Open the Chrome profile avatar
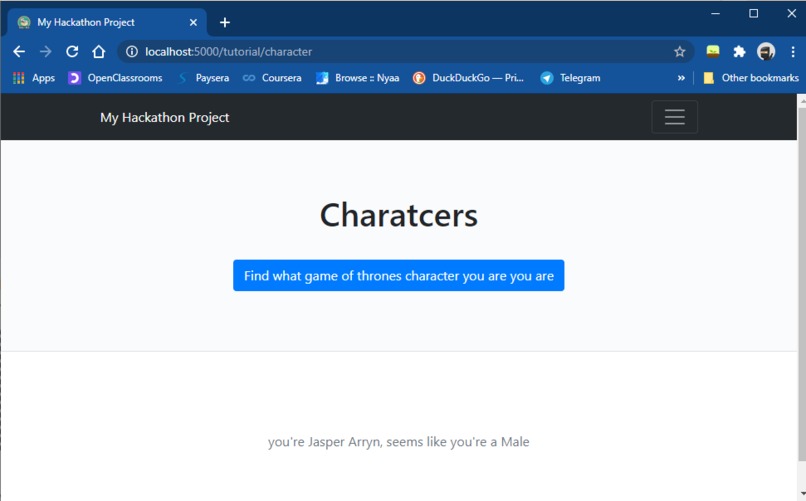Viewport: 806px width, 501px height. pyautogui.click(x=766, y=51)
